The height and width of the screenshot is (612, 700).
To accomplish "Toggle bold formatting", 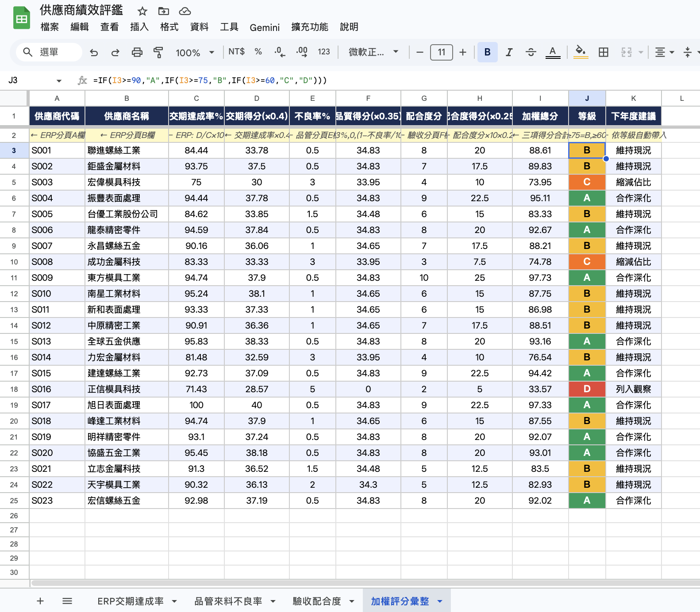I will 488,52.
